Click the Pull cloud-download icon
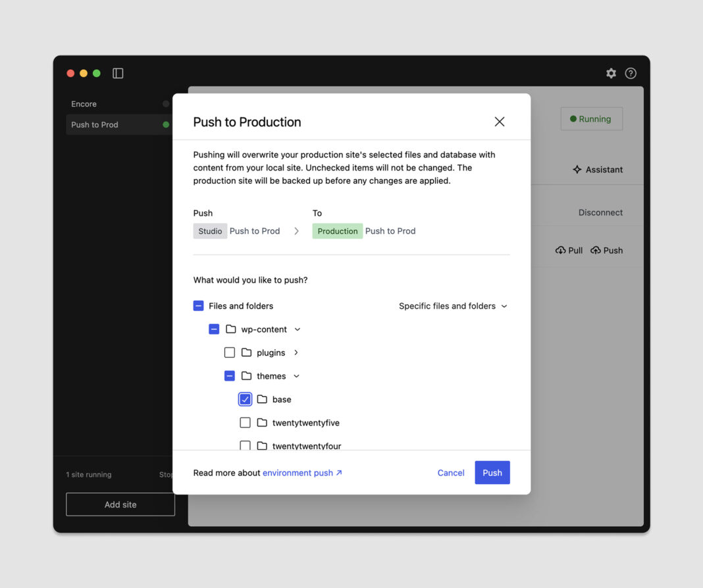703x588 pixels. tap(560, 250)
